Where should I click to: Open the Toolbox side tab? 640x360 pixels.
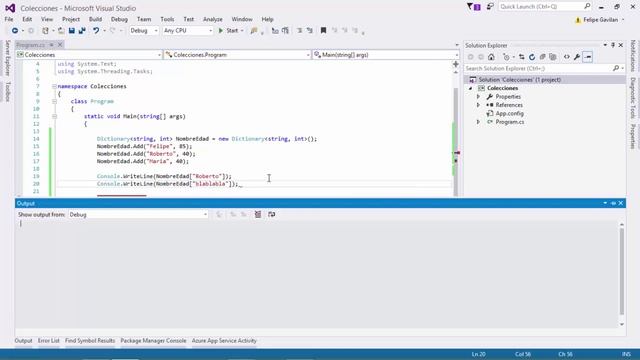tap(7, 91)
